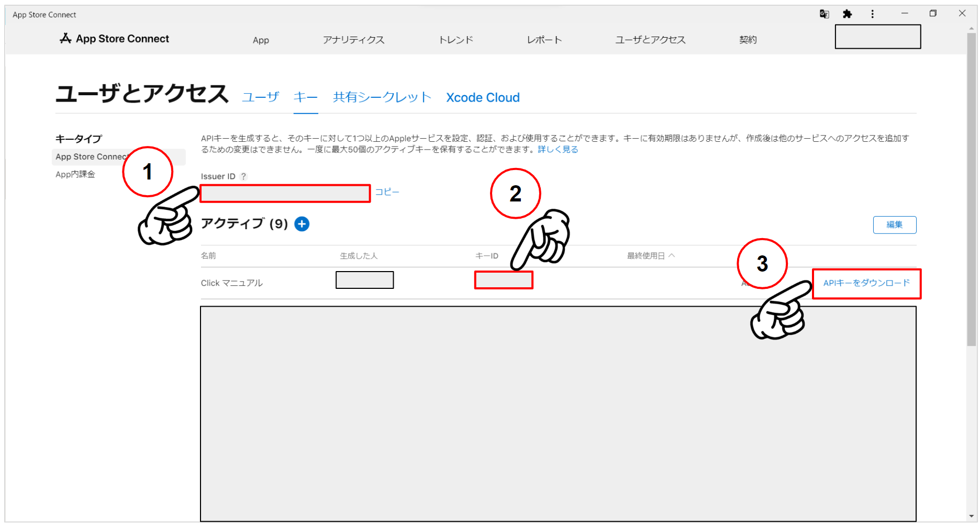Open ユーザとアクセス in top navigation
The width and height of the screenshot is (980, 528).
(x=650, y=40)
